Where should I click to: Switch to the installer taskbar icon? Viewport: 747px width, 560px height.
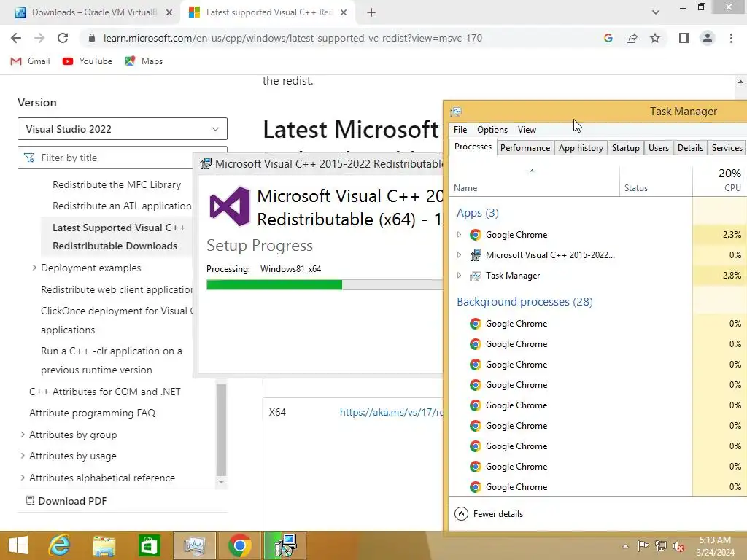pyautogui.click(x=285, y=545)
